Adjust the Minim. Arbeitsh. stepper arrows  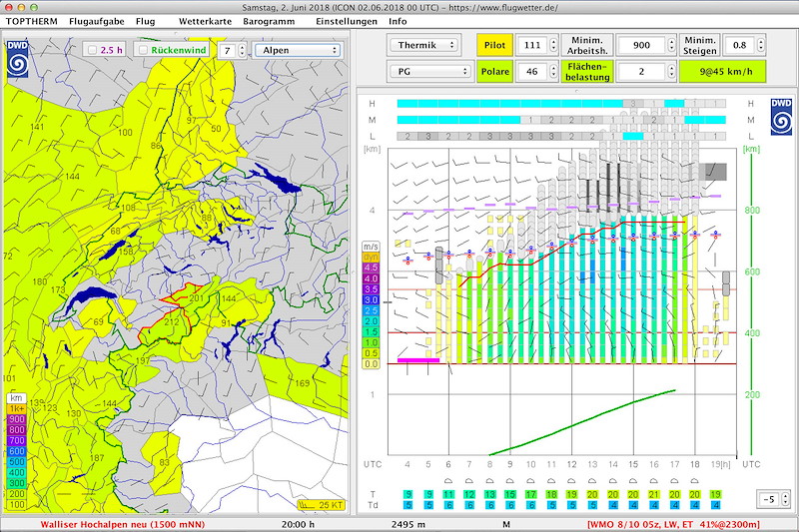[x=671, y=45]
